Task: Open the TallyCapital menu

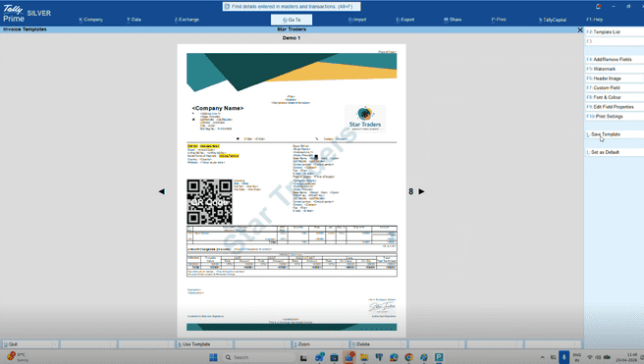Action: pyautogui.click(x=553, y=20)
